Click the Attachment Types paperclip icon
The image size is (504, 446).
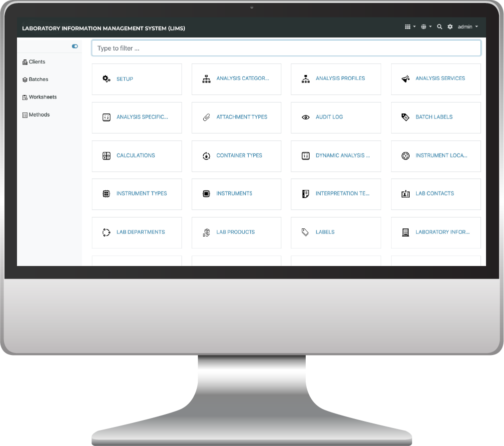[x=206, y=117]
